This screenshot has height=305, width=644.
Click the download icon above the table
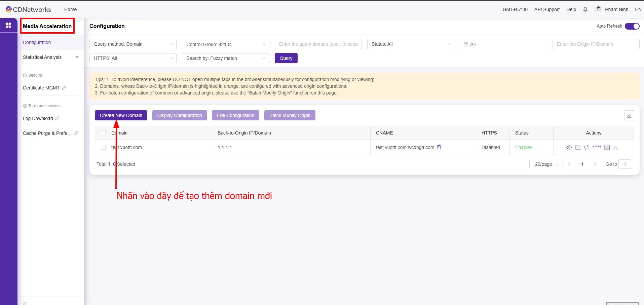click(x=629, y=116)
